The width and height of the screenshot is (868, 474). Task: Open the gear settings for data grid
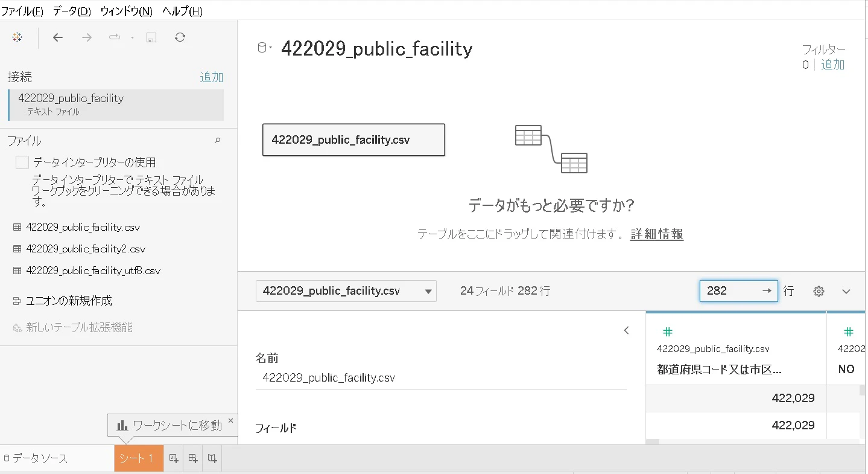click(819, 291)
